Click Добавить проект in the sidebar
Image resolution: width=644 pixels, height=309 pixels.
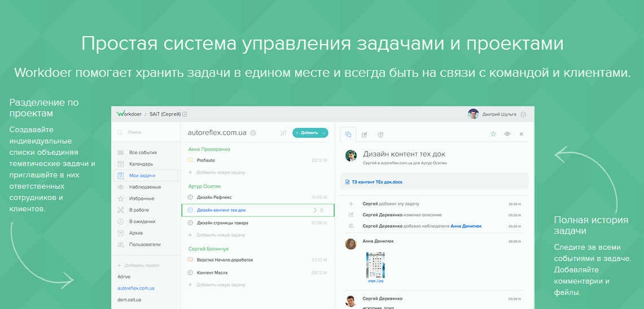point(138,266)
